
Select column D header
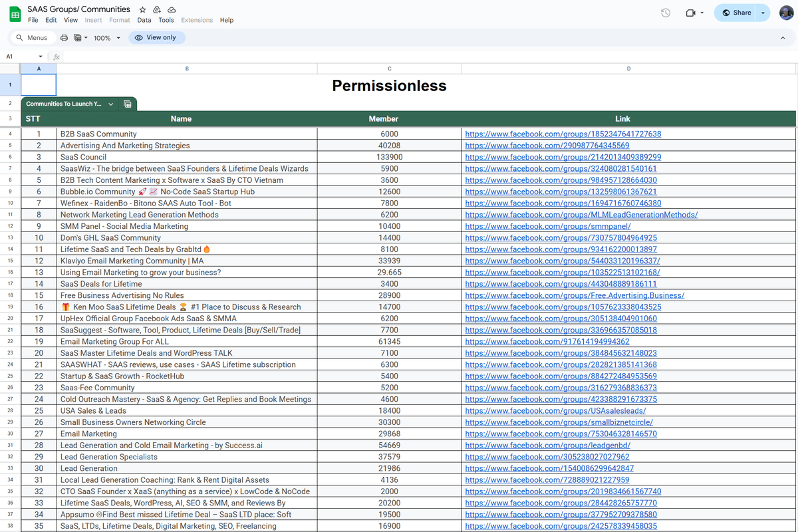click(x=629, y=68)
